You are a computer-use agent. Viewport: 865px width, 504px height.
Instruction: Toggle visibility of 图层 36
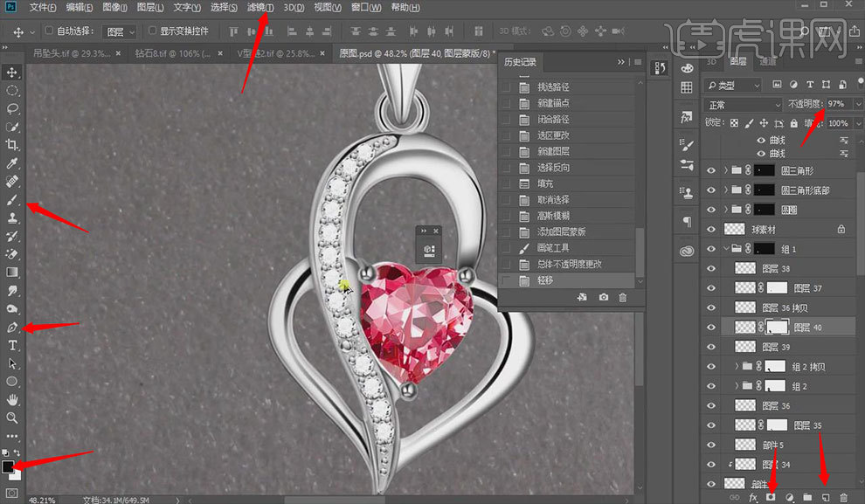[x=711, y=405]
